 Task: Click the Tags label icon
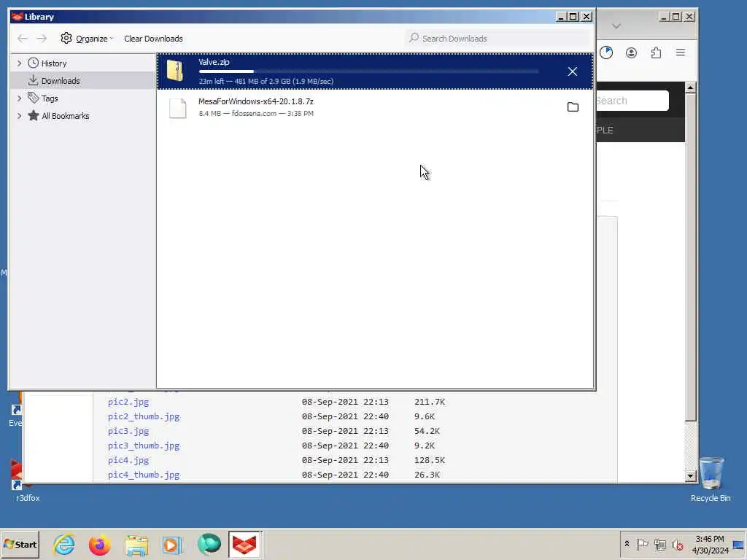pyautogui.click(x=33, y=98)
